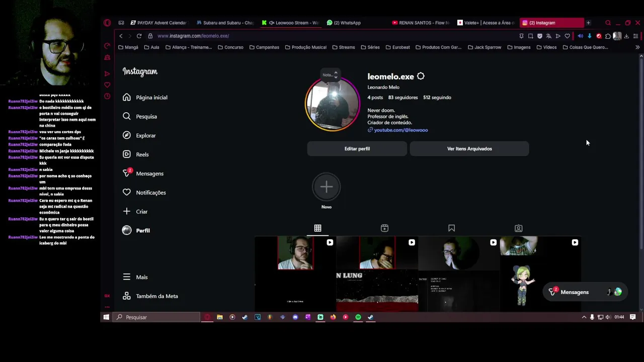Open the floating Mensagens chat button

tap(585, 292)
